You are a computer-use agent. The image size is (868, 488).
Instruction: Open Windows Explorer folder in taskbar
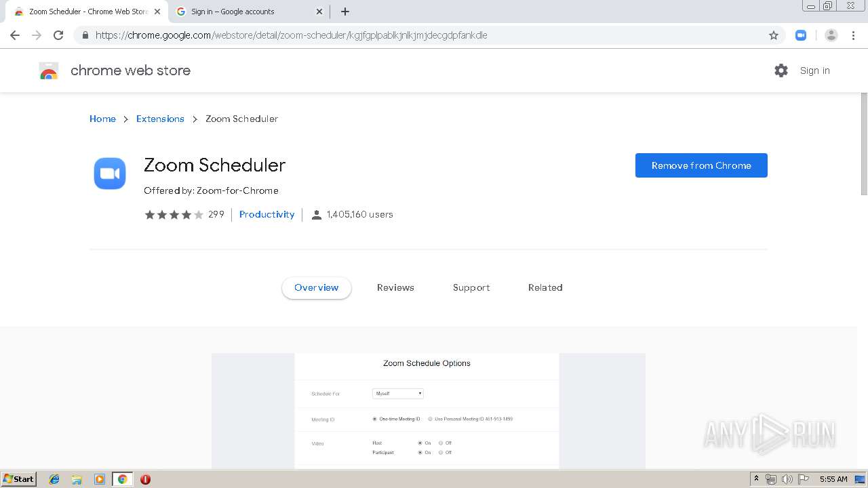point(77,479)
